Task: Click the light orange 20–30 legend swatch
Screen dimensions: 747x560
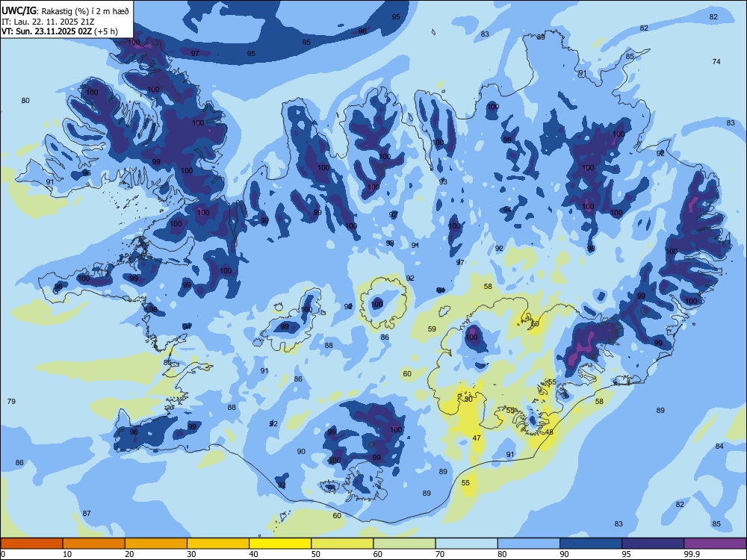Action: point(156,544)
